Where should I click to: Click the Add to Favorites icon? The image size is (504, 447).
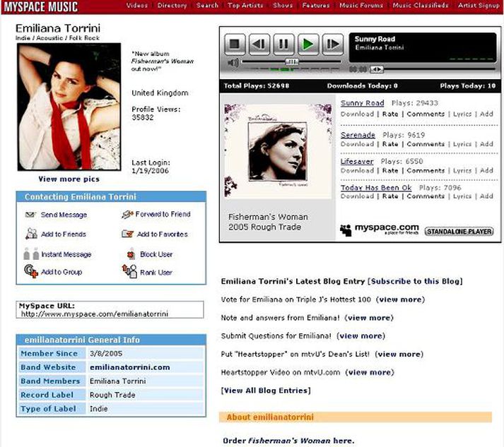point(128,234)
